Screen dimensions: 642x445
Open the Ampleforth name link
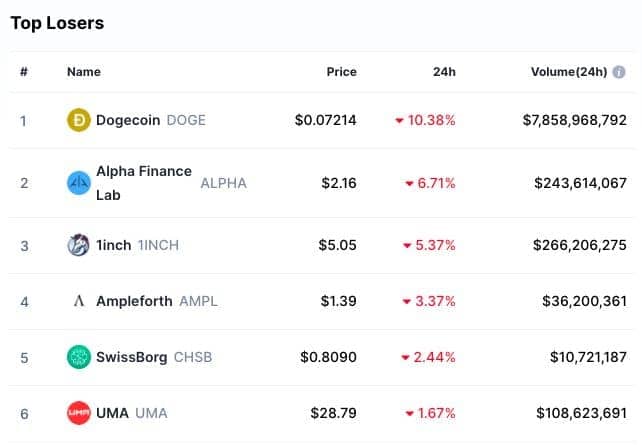[x=134, y=301]
